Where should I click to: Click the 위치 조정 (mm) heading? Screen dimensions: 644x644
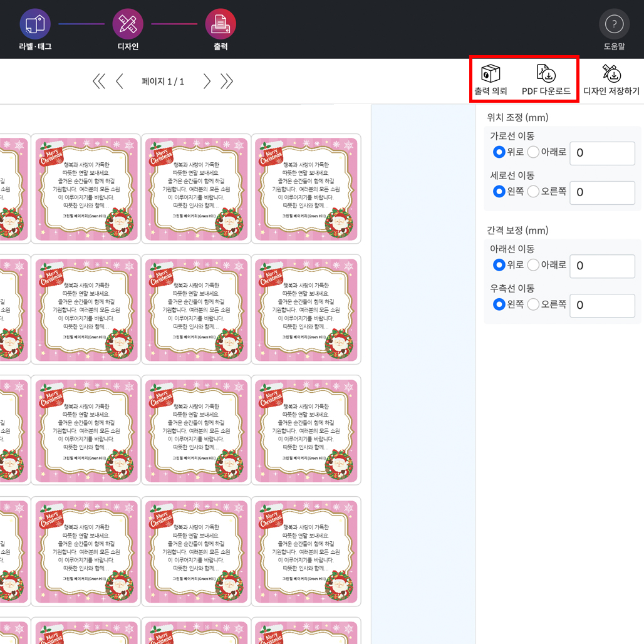tap(517, 118)
